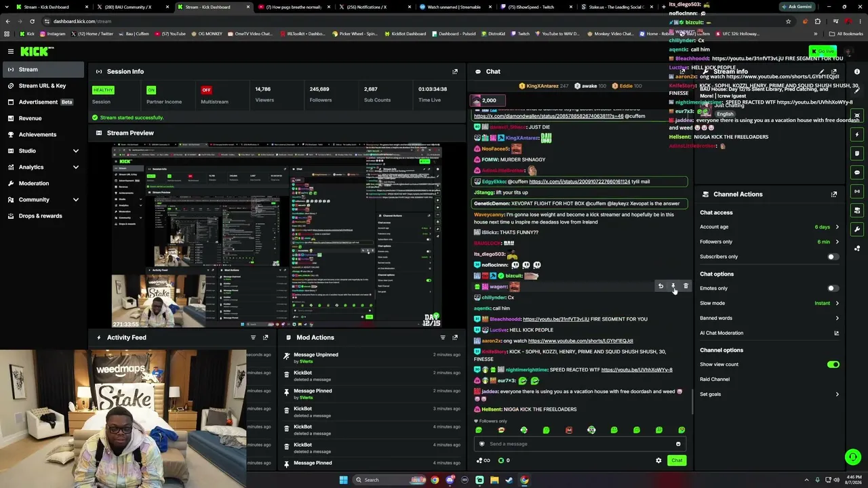Pop out the Chat panel

point(682,71)
